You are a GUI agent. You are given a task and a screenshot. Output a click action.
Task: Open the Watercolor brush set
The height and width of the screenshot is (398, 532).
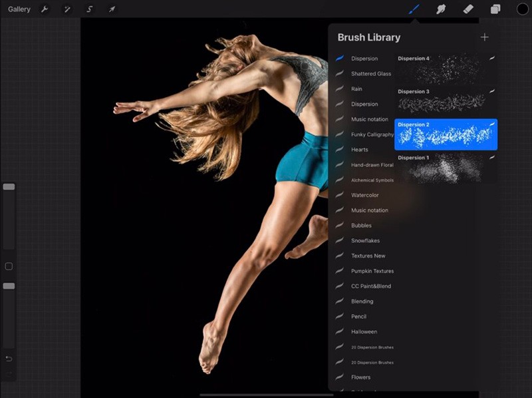tap(364, 195)
